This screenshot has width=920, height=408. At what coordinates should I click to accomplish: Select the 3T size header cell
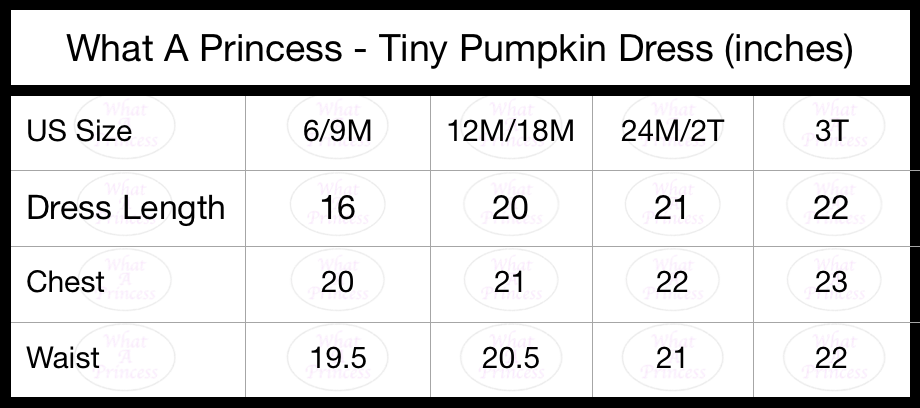coord(831,131)
